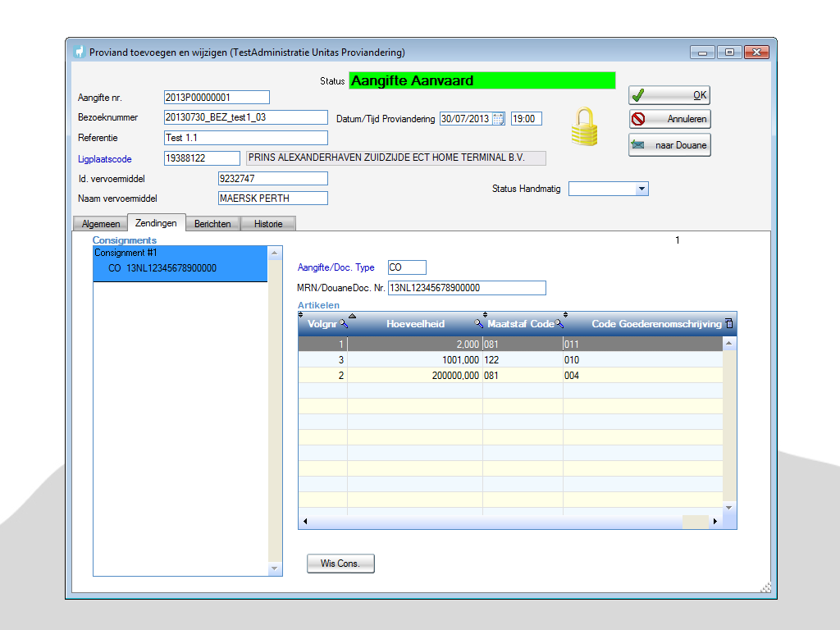This screenshot has width=840, height=630.
Task: Click the left arrow of the grid's horizontal scrollbar
Action: 305,521
